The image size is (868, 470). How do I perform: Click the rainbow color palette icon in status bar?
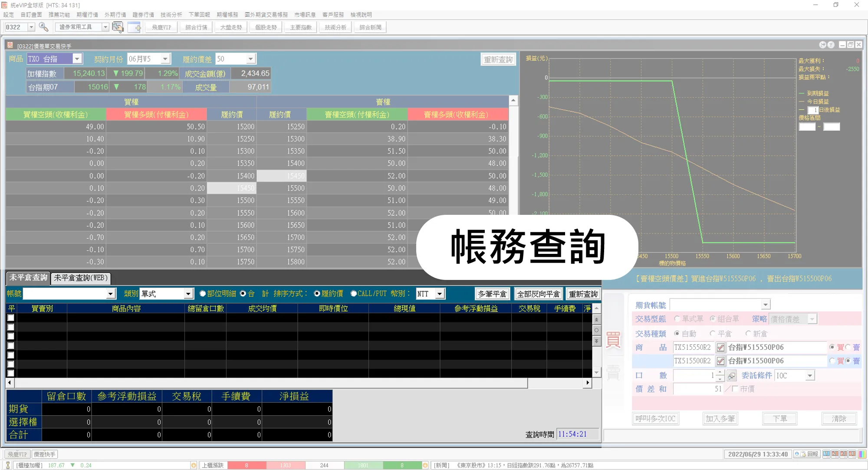[x=862, y=454]
